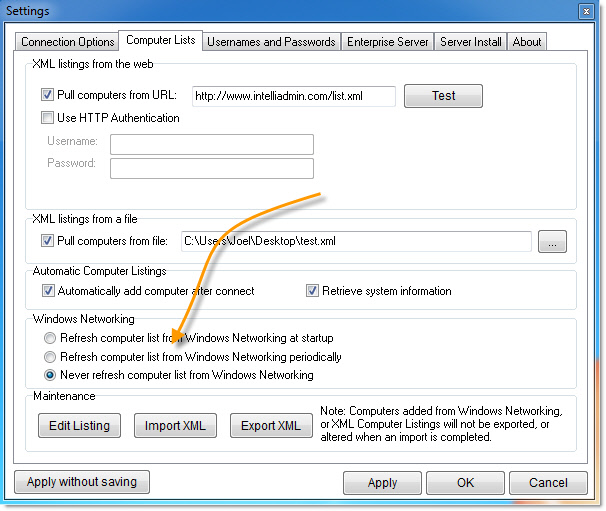Screen dimensions: 606x511
Task: Uncheck Retrieve system information
Action: tap(312, 291)
